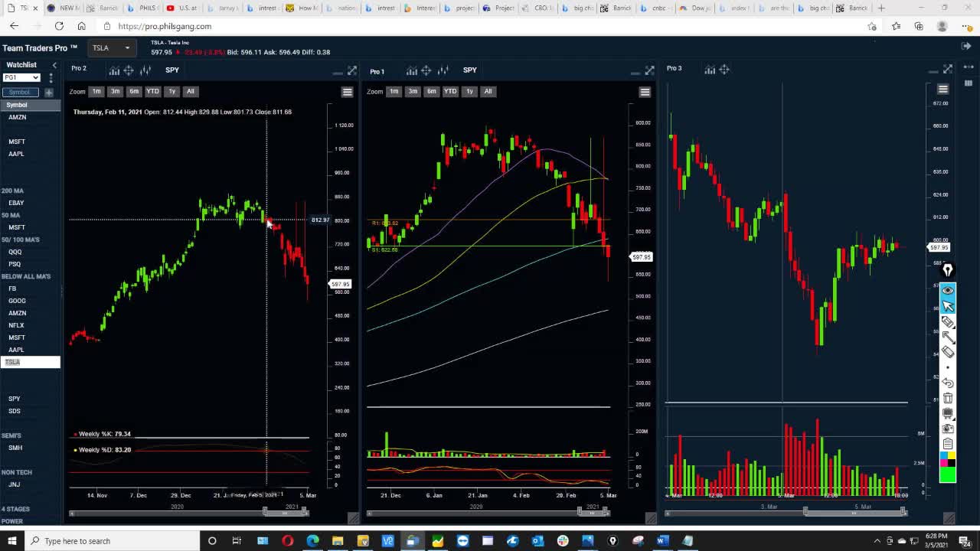Open clipboard icon in drawing toolbar
980x551 pixels.
[948, 444]
